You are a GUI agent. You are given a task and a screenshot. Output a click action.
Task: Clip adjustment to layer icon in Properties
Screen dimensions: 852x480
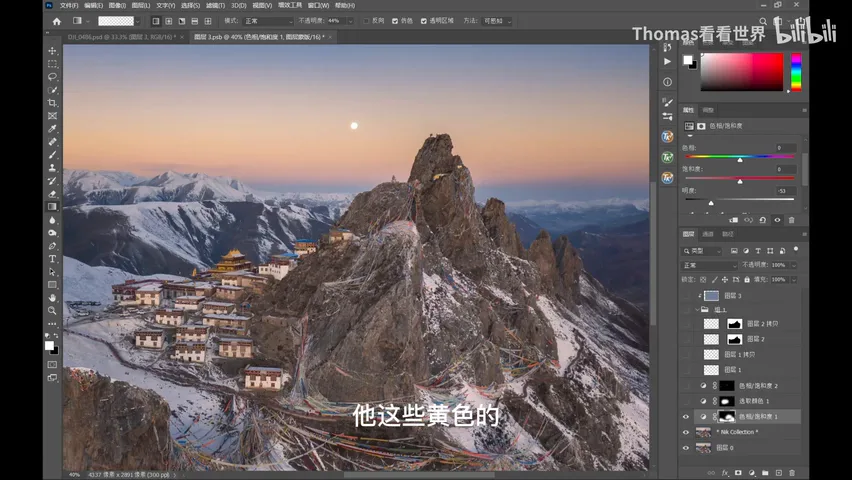734,220
